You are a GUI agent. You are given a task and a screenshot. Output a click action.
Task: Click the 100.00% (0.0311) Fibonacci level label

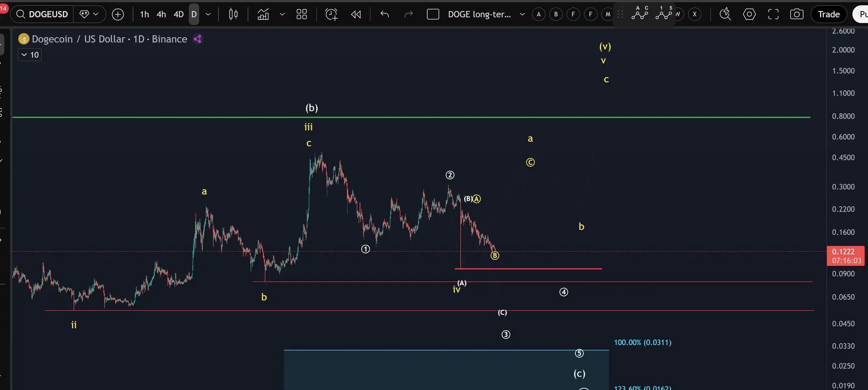point(643,342)
